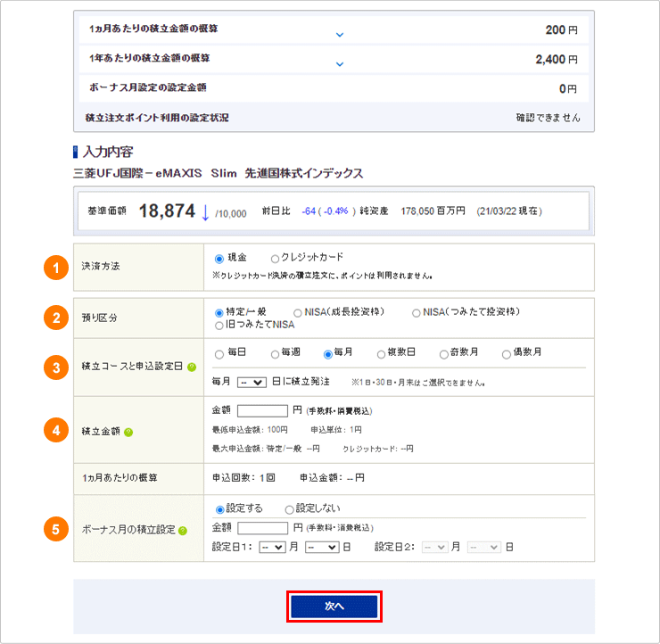
Task: Click the 申込回数: 1回 text
Action: tap(243, 478)
